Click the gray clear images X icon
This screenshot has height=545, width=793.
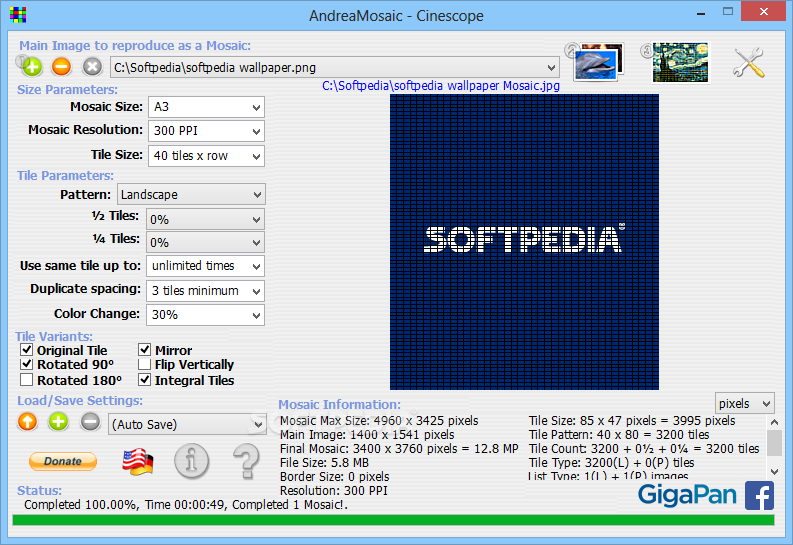[x=92, y=67]
